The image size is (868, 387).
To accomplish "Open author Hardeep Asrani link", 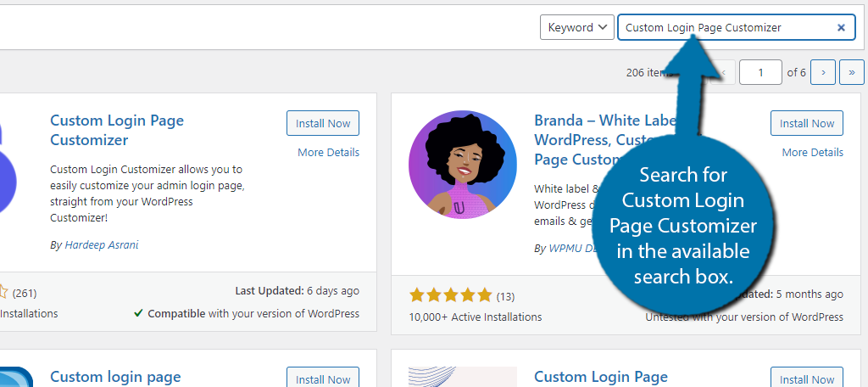I will point(102,244).
